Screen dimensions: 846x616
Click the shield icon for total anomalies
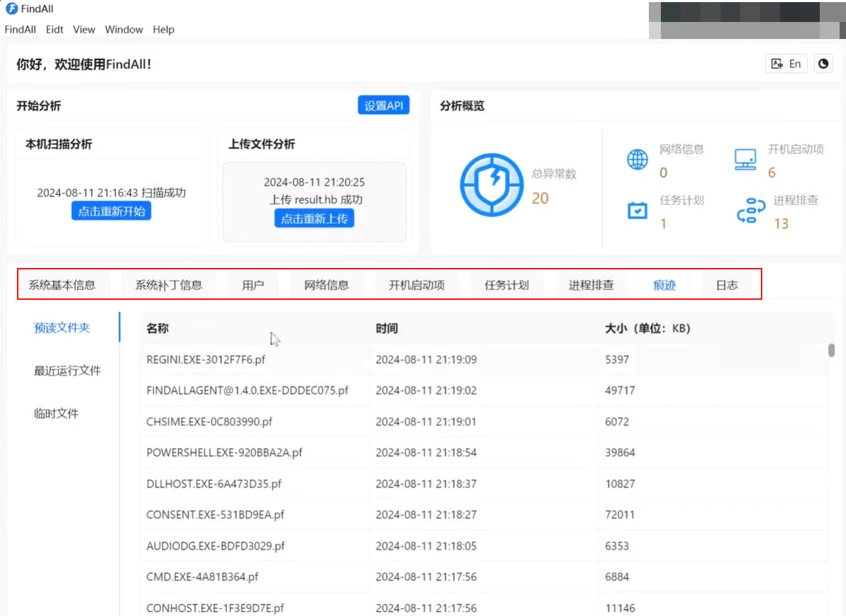pyautogui.click(x=491, y=185)
